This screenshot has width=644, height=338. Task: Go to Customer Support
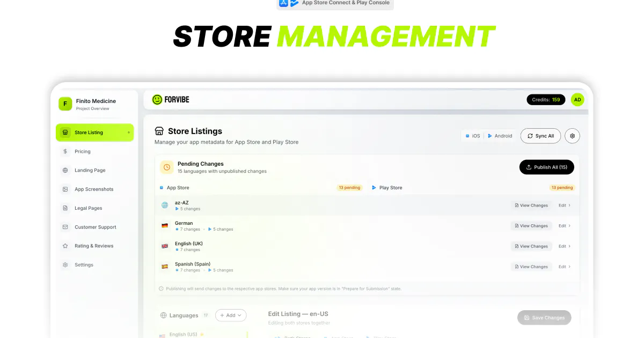94,227
